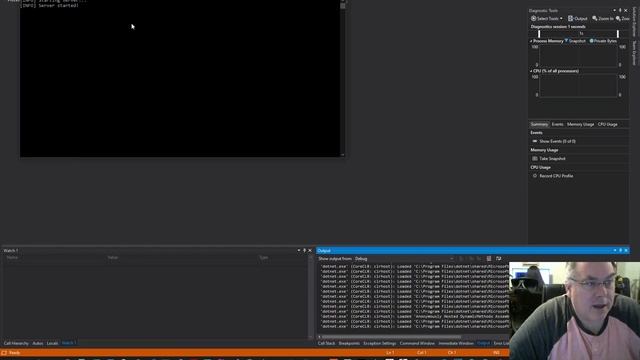The image size is (640, 360).
Task: Switch to the Exception Settings tab
Action: pos(380,343)
